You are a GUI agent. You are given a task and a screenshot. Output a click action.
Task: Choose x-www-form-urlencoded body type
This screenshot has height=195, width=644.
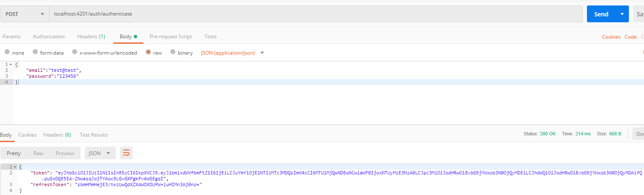104,53
